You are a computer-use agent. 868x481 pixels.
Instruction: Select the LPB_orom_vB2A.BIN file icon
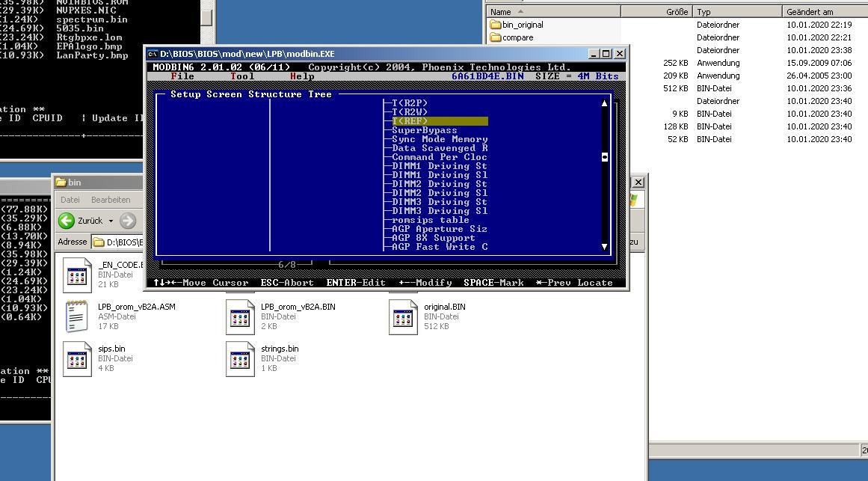[240, 316]
